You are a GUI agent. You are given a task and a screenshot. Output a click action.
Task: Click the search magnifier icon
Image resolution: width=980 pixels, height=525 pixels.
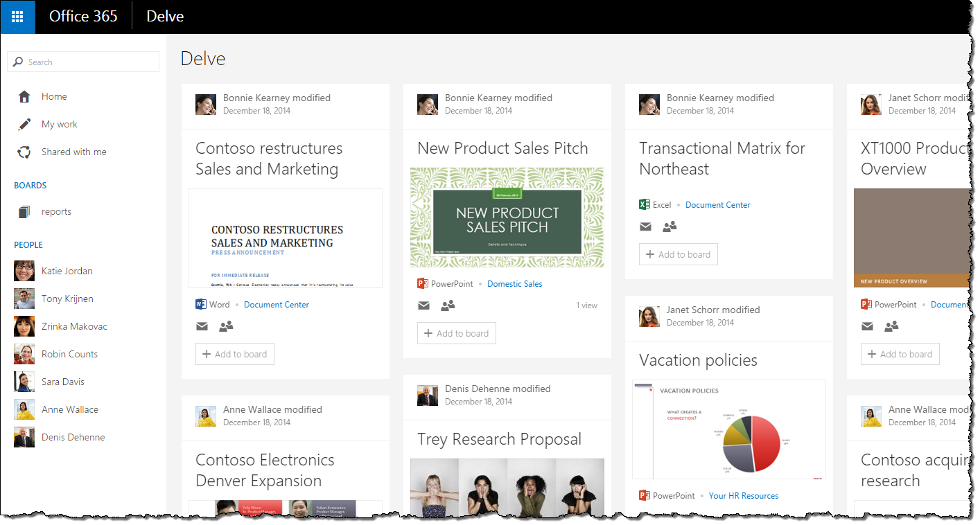(x=18, y=62)
